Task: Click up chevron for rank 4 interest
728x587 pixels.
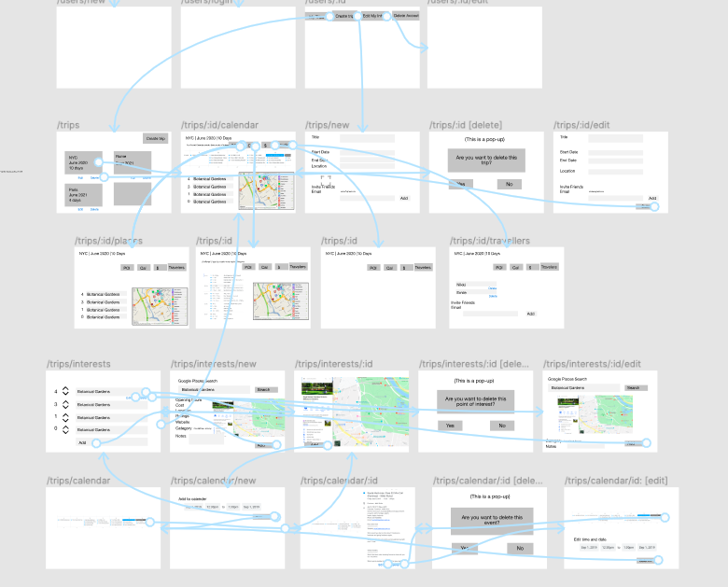Action: click(65, 389)
